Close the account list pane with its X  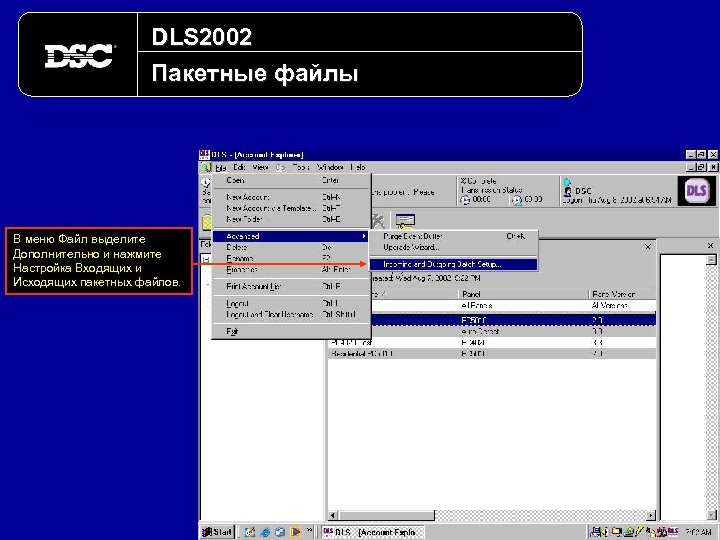[x=648, y=247]
